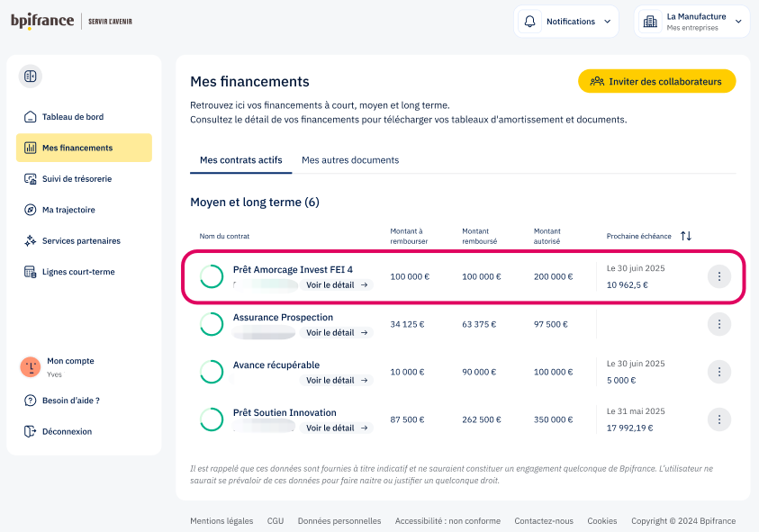Switch to Mes autres documents tab
Image resolution: width=759 pixels, height=532 pixels.
350,160
